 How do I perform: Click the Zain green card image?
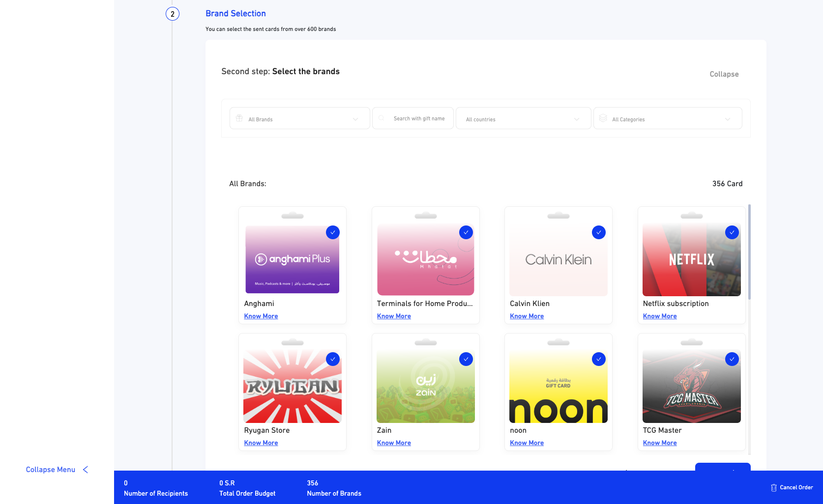click(426, 386)
